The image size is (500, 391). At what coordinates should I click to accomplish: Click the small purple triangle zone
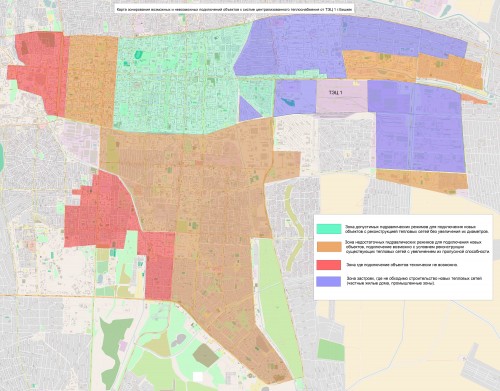coord(248,110)
